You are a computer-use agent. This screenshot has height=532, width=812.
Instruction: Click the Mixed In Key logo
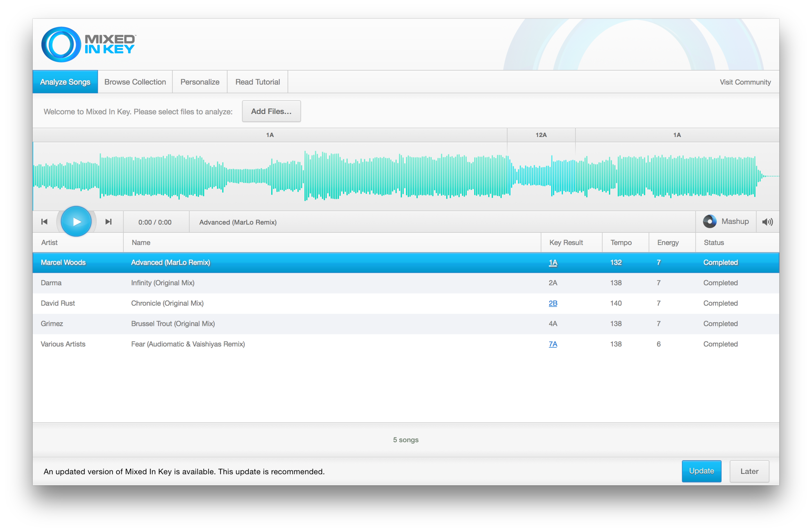tap(89, 44)
